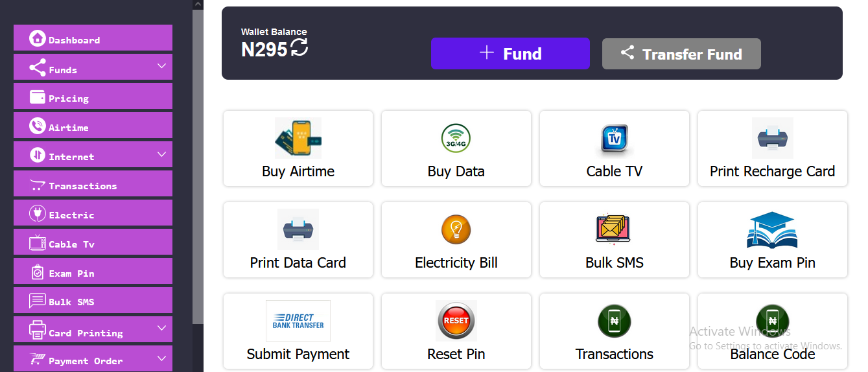The height and width of the screenshot is (372, 868).
Task: Expand the Payment Order submenu chevron
Action: [x=162, y=358]
